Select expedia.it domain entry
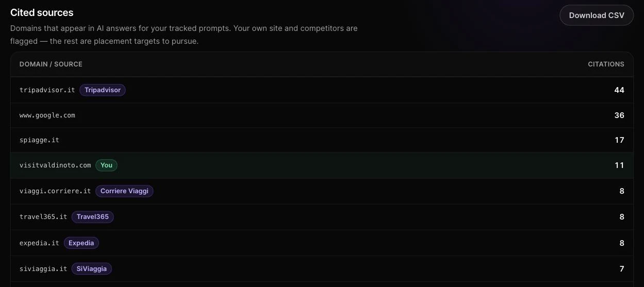This screenshot has width=644, height=287. (39, 243)
